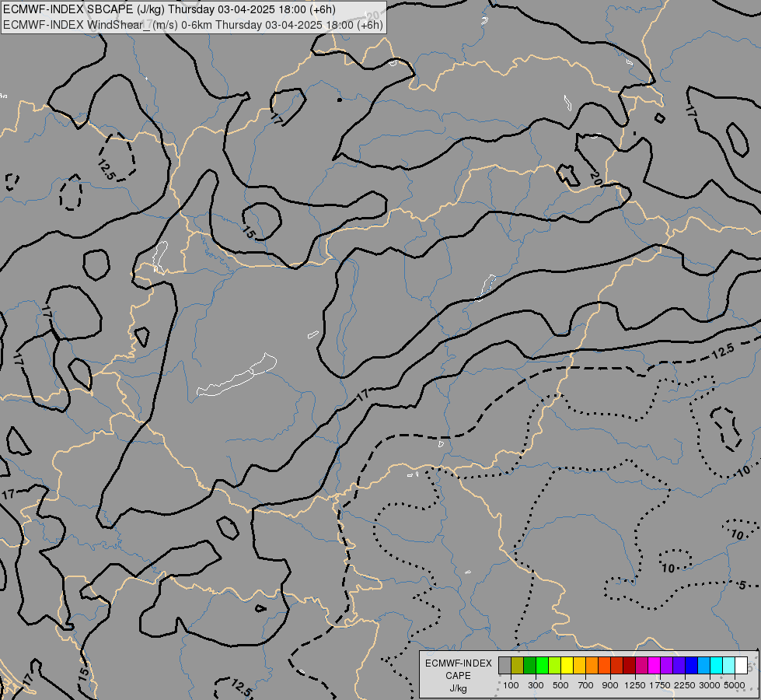Viewport: 761px width, 700px height.
Task: Click the white swatch ending the legend
Action: pos(741,665)
